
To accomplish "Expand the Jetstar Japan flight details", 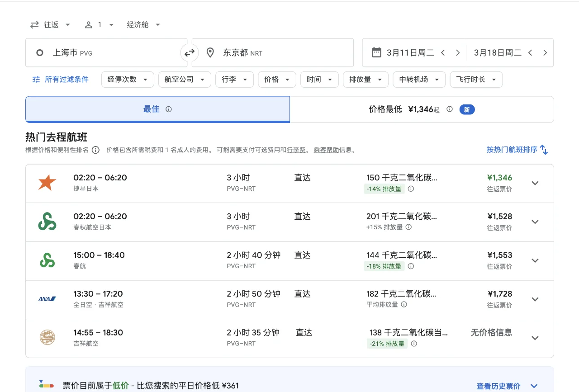I will [535, 184].
